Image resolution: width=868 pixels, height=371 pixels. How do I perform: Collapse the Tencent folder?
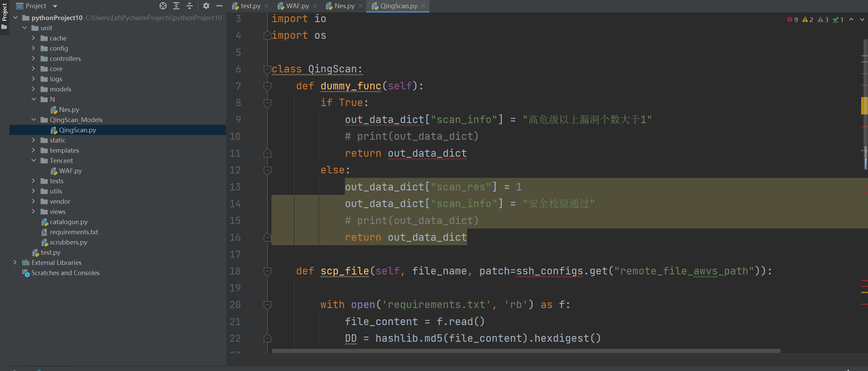34,161
